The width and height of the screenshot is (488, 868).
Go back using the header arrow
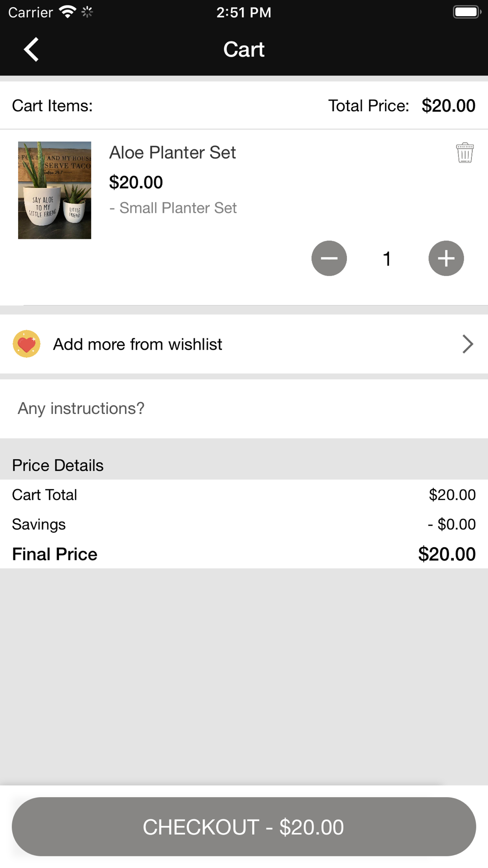(31, 50)
